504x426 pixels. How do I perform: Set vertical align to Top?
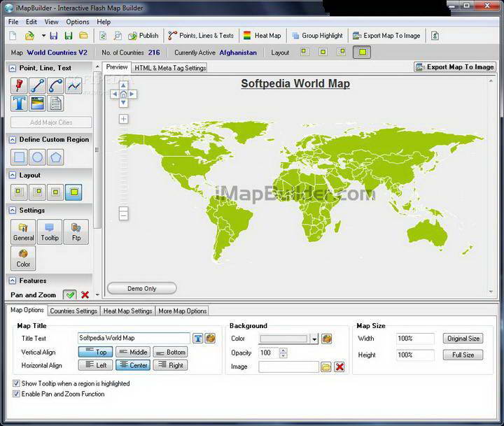[x=95, y=352]
